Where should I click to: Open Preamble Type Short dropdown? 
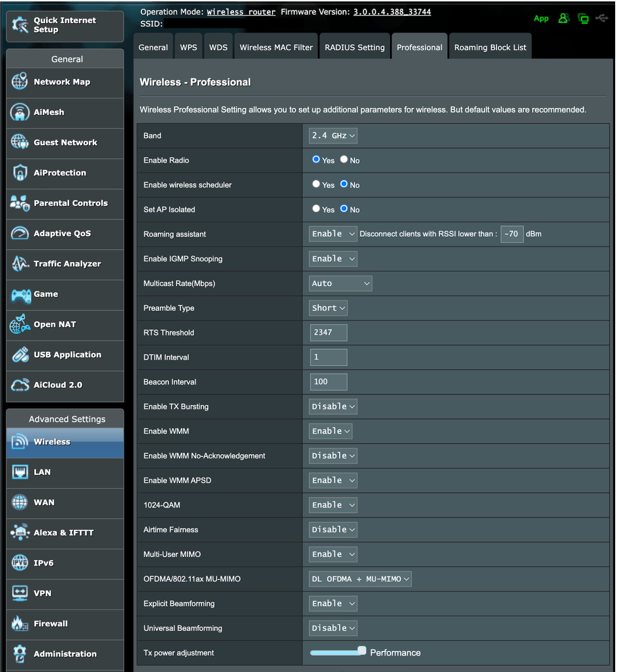click(x=328, y=308)
